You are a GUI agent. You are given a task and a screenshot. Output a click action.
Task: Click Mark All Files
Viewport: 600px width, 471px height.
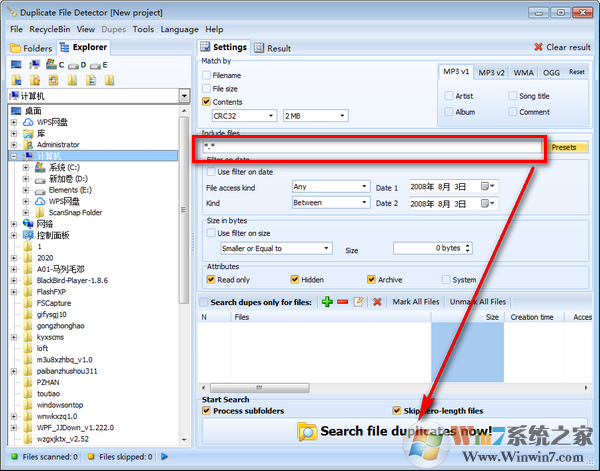[416, 302]
